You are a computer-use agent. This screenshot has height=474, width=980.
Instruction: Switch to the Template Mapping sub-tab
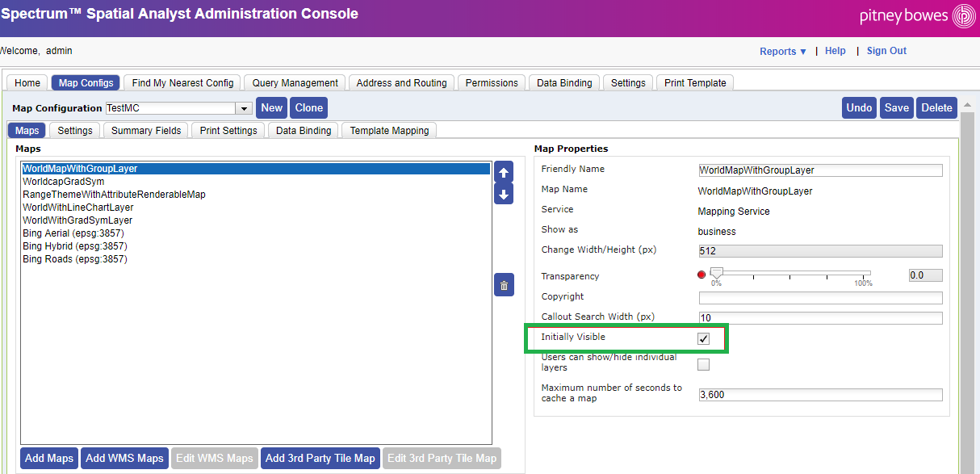coord(389,131)
